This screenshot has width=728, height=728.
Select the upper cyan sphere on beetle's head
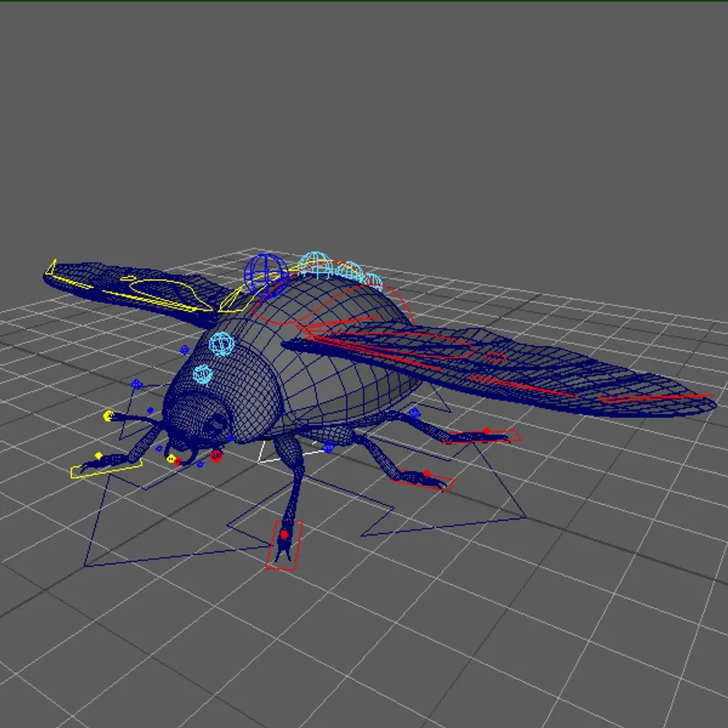pyautogui.click(x=222, y=344)
